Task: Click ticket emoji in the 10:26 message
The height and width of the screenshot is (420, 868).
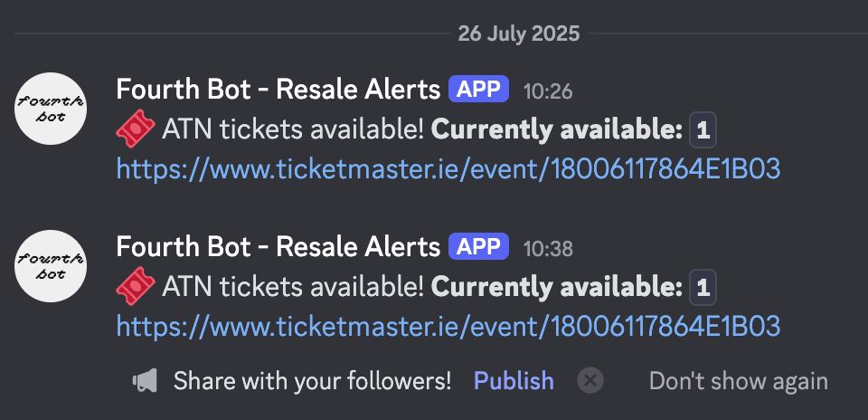Action: (135, 129)
